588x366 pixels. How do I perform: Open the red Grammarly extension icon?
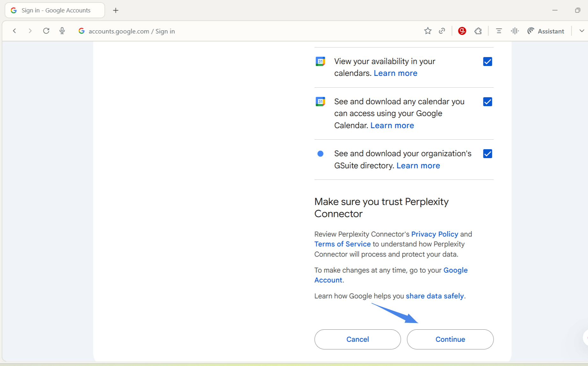tap(462, 31)
